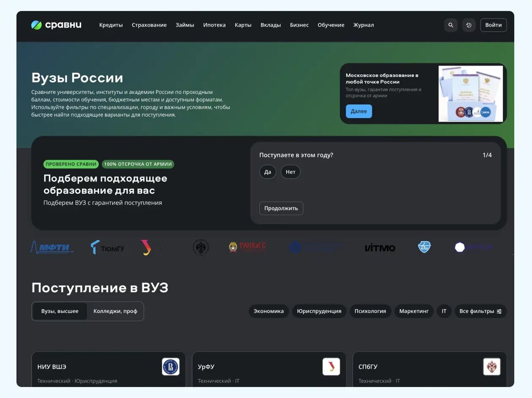The height and width of the screenshot is (398, 532).
Task: Open the Ипотека menu
Action: pos(215,25)
